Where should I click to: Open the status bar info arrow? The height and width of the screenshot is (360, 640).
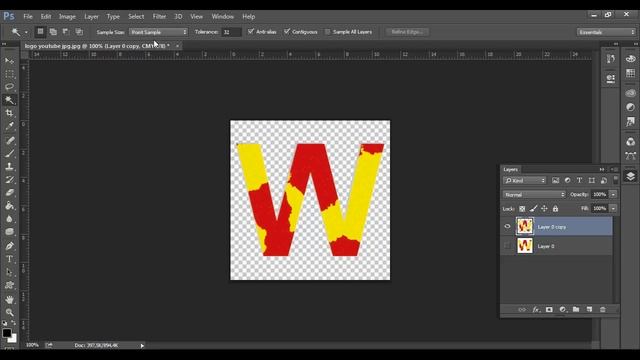tap(142, 346)
